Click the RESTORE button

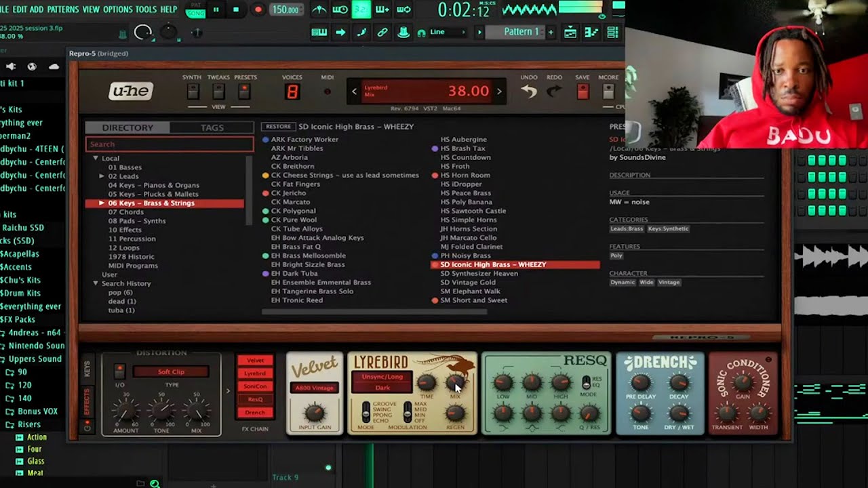pyautogui.click(x=278, y=127)
